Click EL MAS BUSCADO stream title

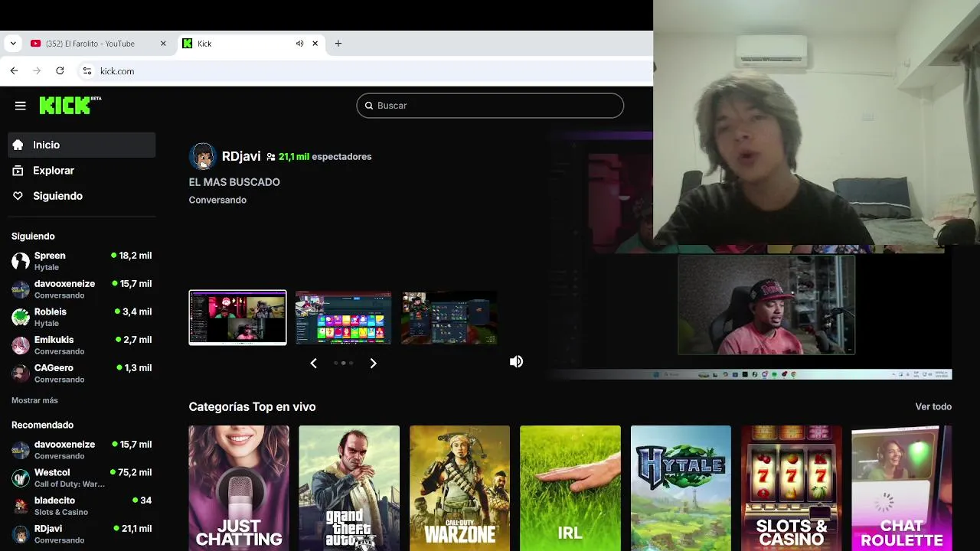234,182
